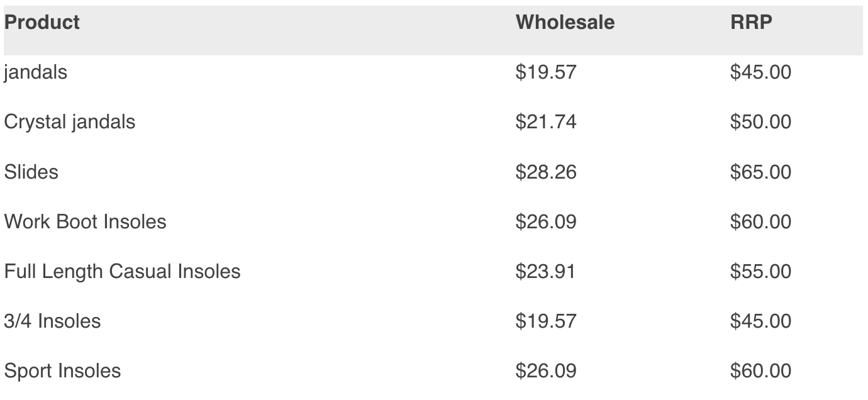
Task: Select the $55.00 RRP value
Action: click(x=760, y=271)
